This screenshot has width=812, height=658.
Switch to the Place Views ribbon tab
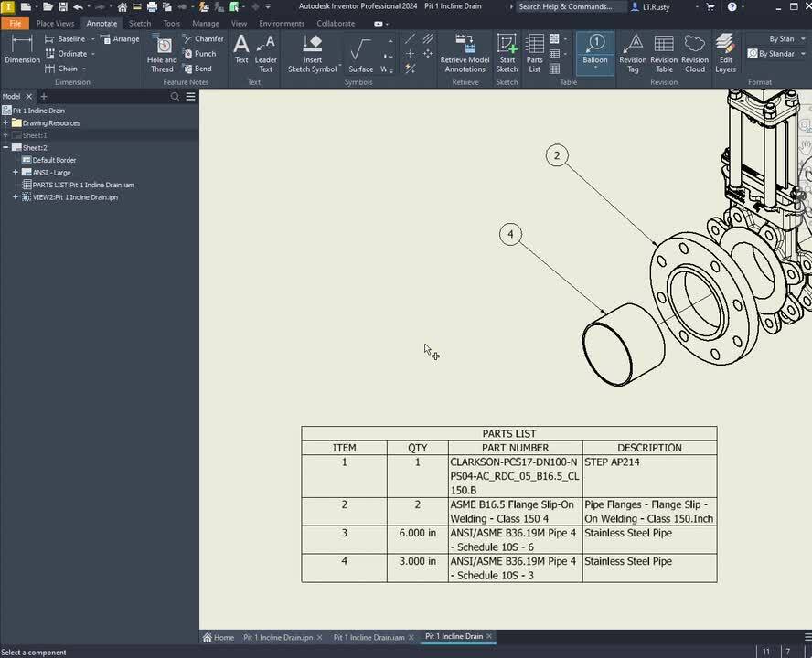click(55, 24)
